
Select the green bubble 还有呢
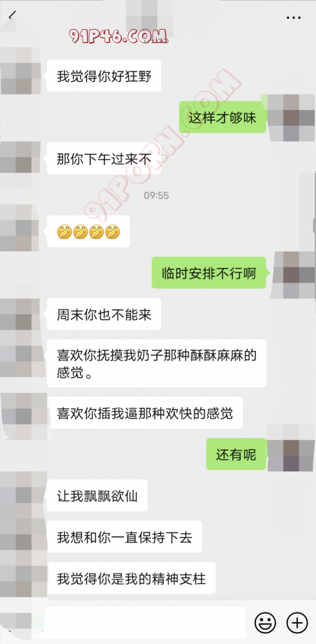point(236,454)
